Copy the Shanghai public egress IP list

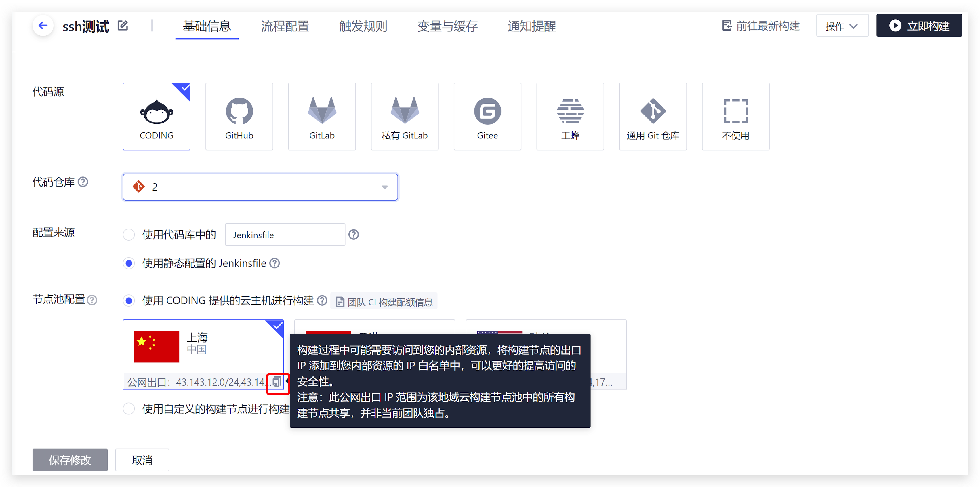coord(277,381)
